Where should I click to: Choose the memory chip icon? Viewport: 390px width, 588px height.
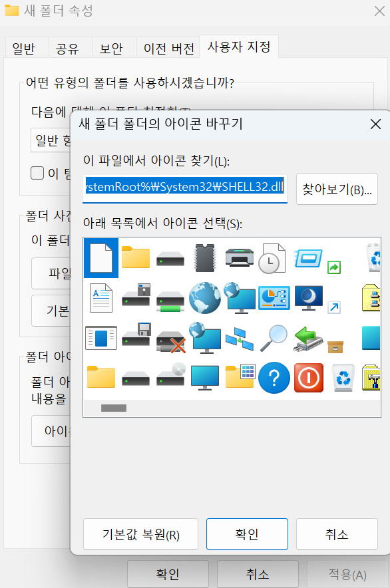[205, 258]
